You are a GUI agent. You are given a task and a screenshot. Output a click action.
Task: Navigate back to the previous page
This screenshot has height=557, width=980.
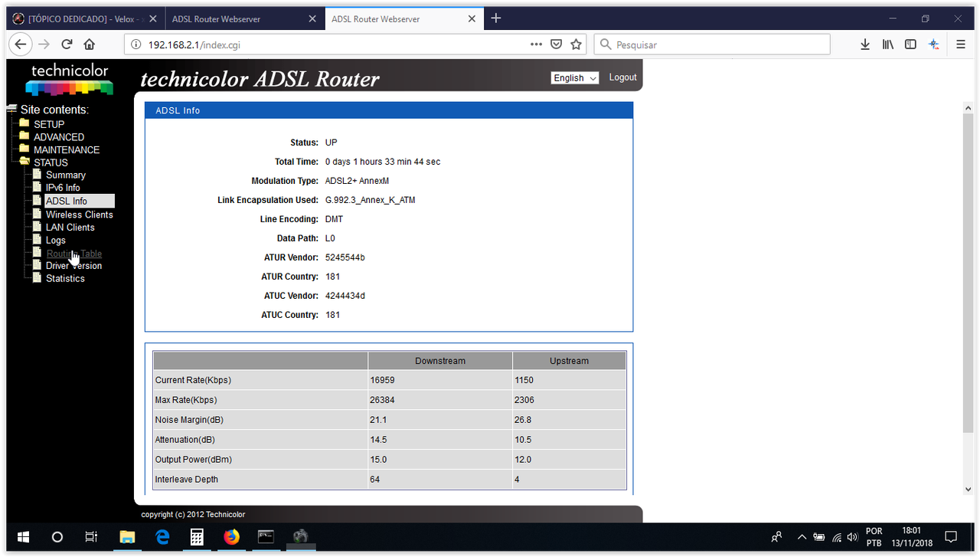pyautogui.click(x=20, y=44)
